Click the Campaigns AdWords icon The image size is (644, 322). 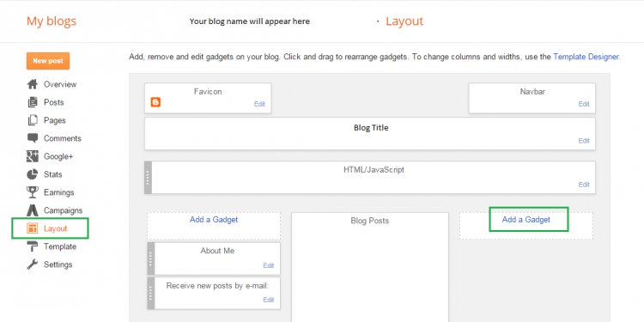pos(33,210)
